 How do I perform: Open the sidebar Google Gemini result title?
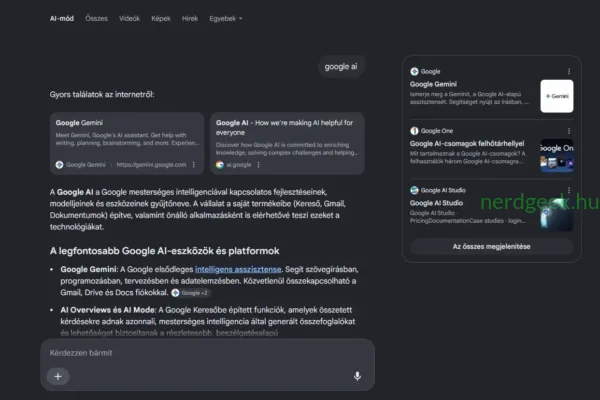tap(433, 84)
